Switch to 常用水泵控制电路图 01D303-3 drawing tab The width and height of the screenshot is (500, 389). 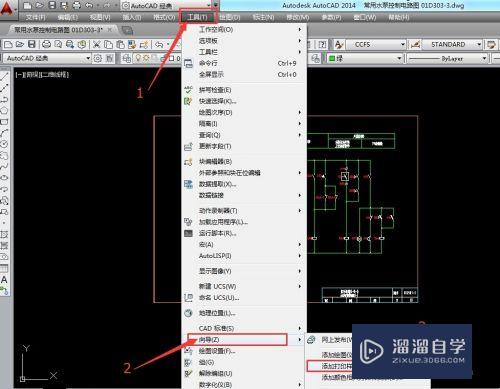58,30
